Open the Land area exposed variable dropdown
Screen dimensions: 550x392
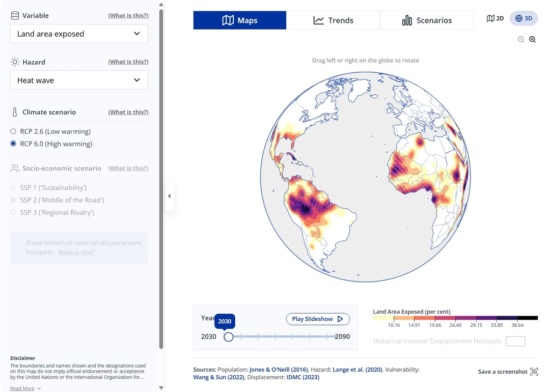pyautogui.click(x=79, y=33)
